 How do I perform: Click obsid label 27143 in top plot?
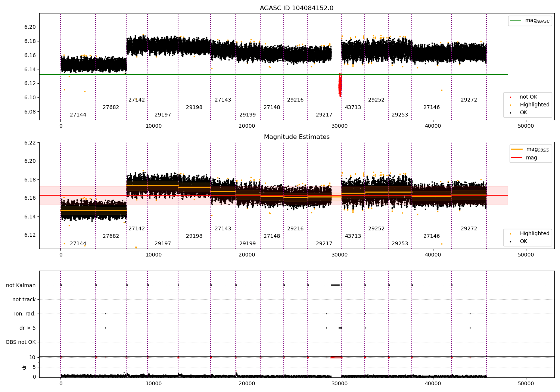[x=223, y=100]
